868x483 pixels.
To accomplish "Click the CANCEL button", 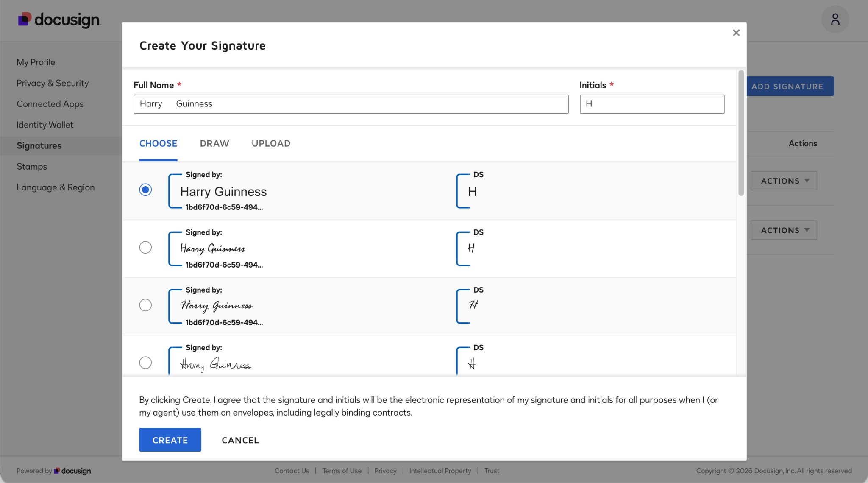I will 240,440.
